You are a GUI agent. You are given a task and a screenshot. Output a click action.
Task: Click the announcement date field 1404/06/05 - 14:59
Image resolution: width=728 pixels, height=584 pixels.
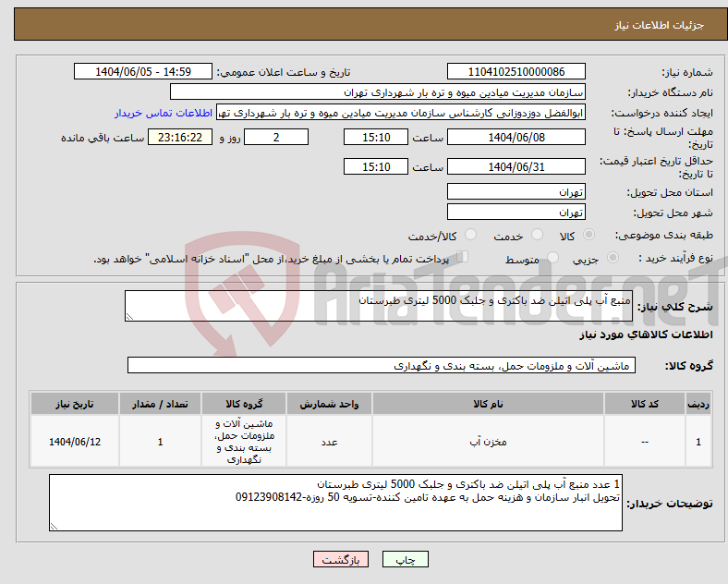(143, 71)
